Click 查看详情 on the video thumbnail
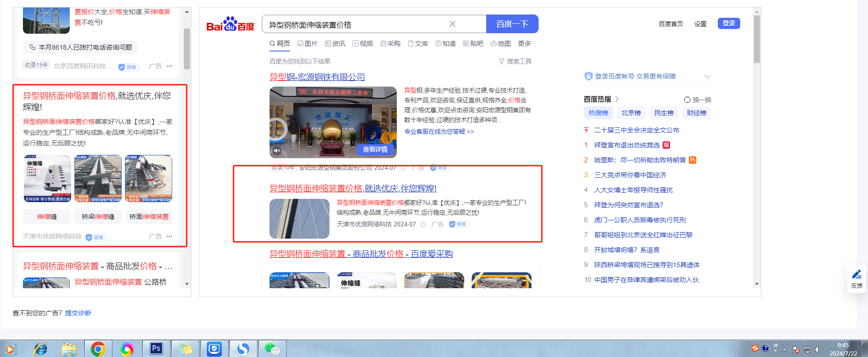Viewport: 868px width, 357px height. [x=375, y=149]
